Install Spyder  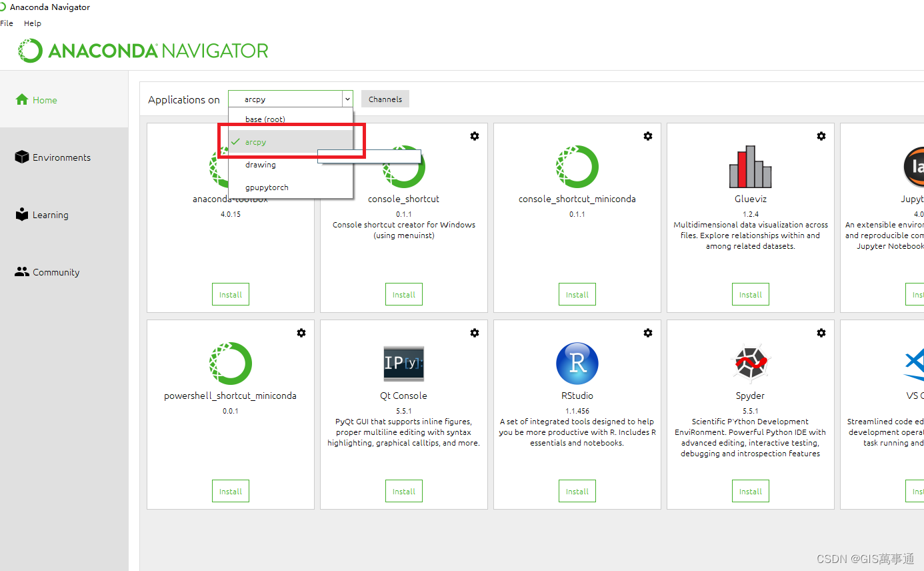point(751,491)
